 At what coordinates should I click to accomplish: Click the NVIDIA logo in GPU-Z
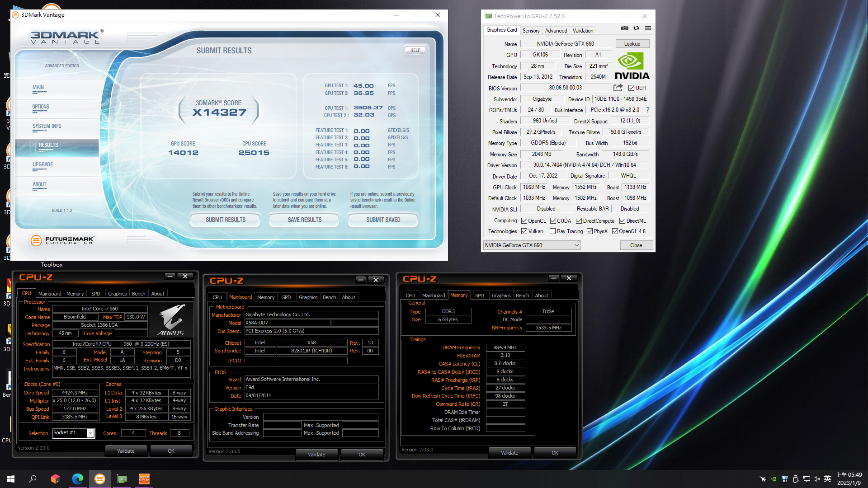[x=632, y=66]
